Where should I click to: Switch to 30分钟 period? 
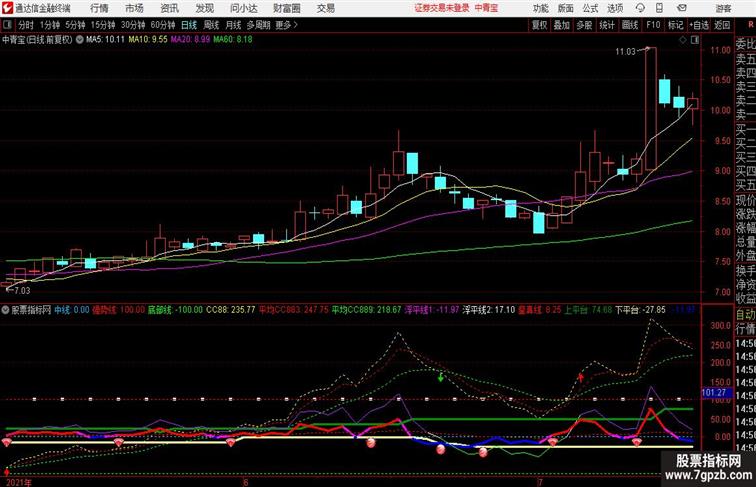(x=133, y=25)
